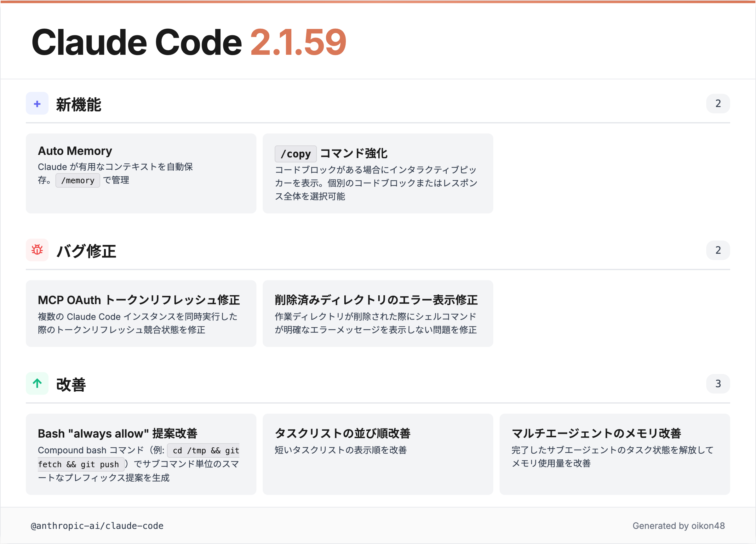Click the タスクリストの並び順改善 title
Image resolution: width=756 pixels, height=544 pixels.
(x=342, y=433)
